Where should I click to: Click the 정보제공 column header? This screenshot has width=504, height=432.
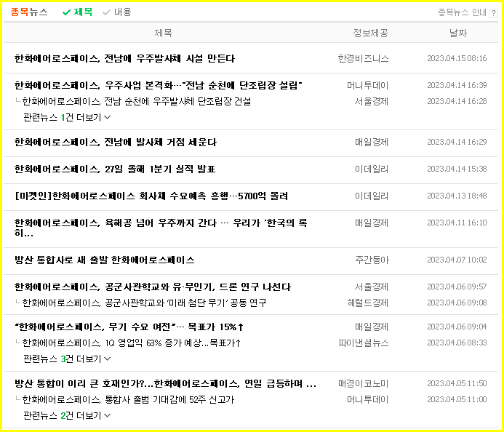pos(370,33)
